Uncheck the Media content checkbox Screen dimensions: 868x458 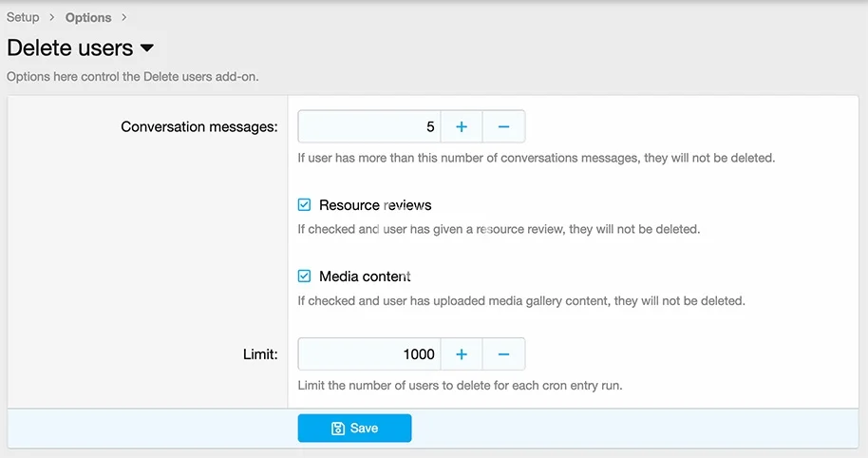pyautogui.click(x=305, y=277)
